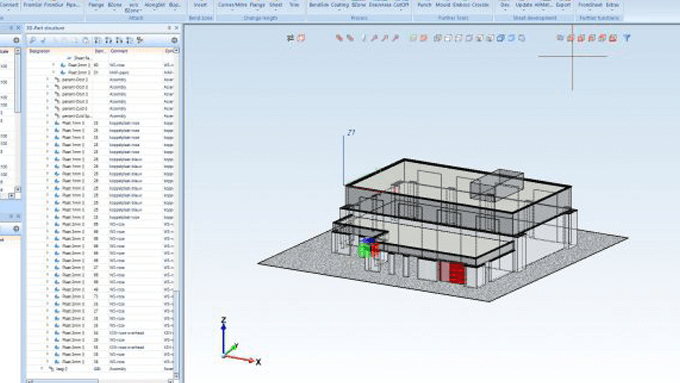This screenshot has width=680, height=383.
Task: Expand first Assembly row in part tree
Action: [48, 80]
